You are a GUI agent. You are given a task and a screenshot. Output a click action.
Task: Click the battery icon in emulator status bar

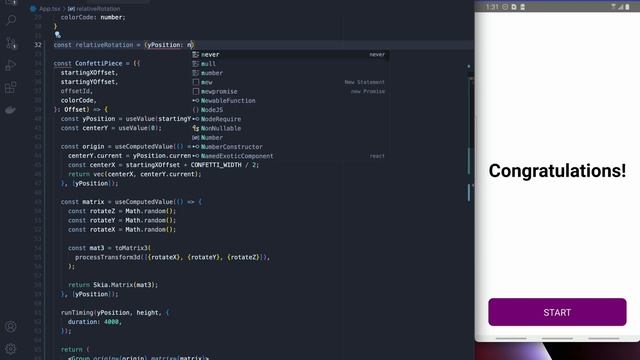coord(627,7)
